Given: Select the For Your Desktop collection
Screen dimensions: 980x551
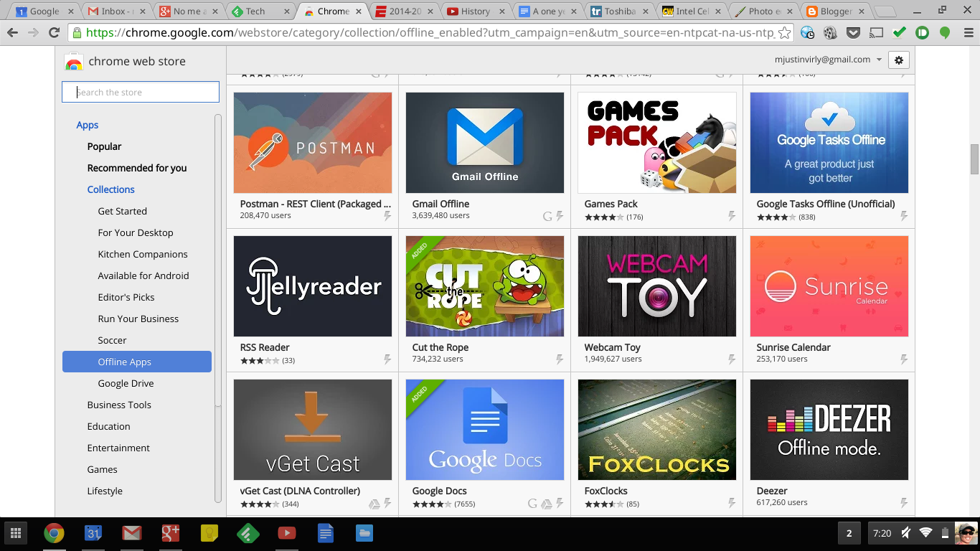Looking at the screenshot, I should 136,232.
